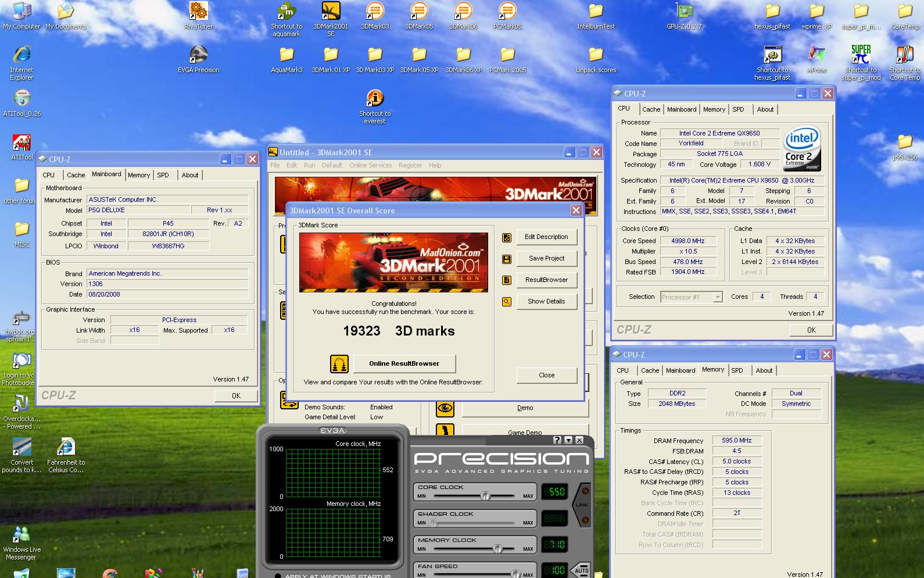This screenshot has height=578, width=924.
Task: Open the File menu in 3DMark2001 SE
Action: 275,165
